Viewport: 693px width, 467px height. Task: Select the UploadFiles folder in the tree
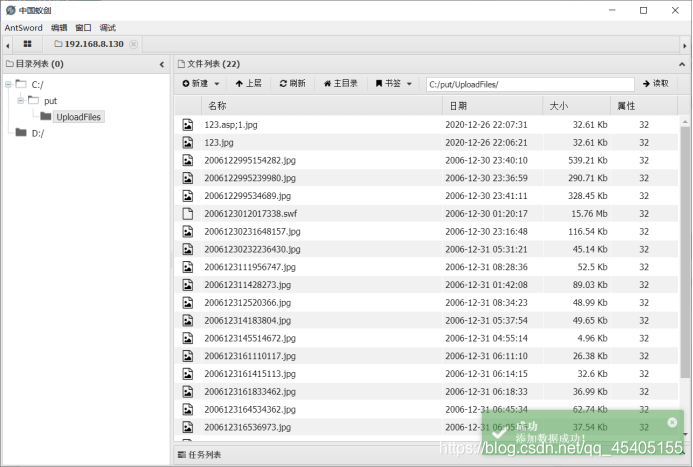(x=78, y=117)
